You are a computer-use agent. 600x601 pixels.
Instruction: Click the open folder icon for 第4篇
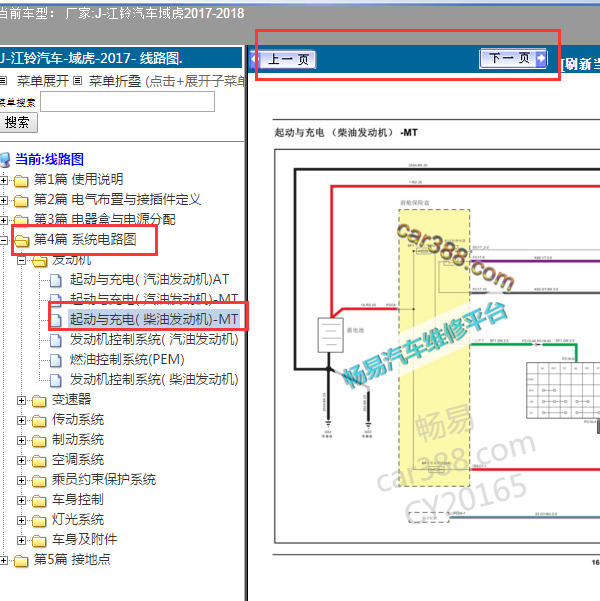tap(22, 241)
